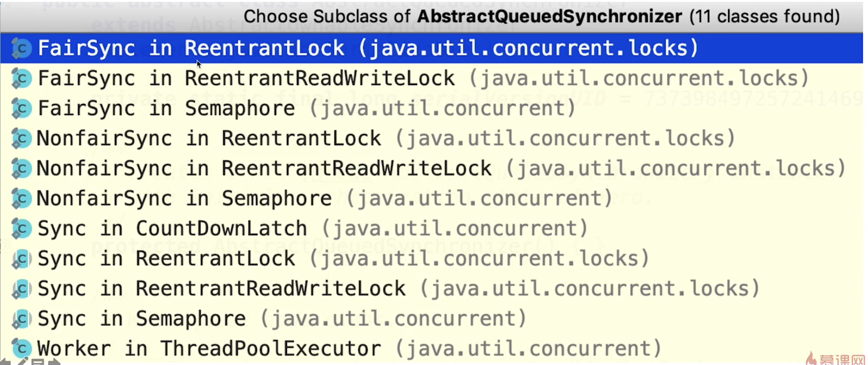
Task: Click the class icon next to Worker in ThreadPoolExecutor
Action: pyautogui.click(x=21, y=348)
